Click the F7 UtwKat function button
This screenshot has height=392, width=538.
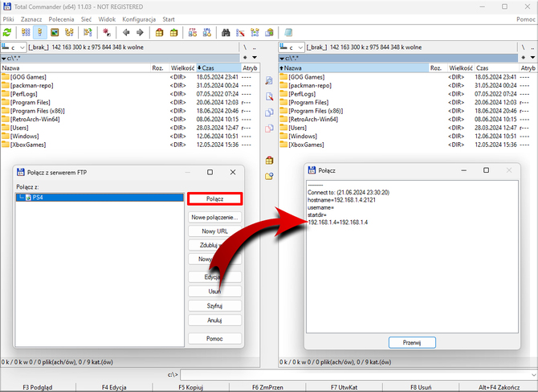coord(344,387)
